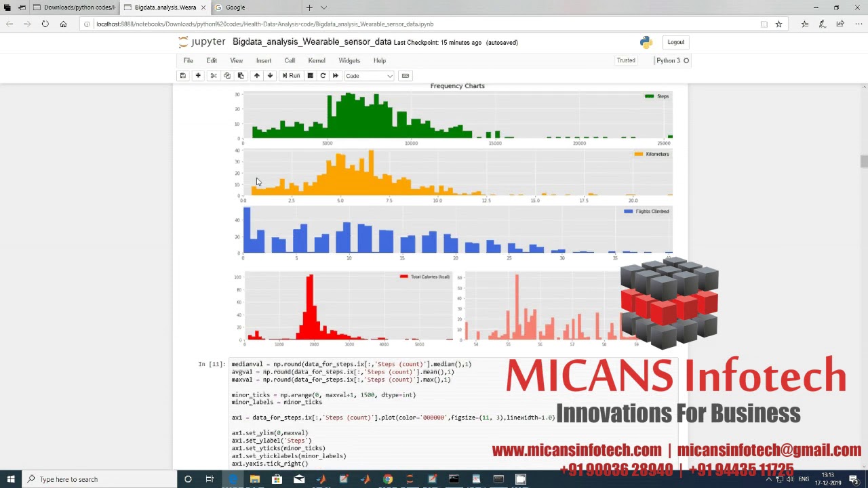Open the Windows Start menu
Image resolution: width=868 pixels, height=488 pixels.
click(11, 479)
